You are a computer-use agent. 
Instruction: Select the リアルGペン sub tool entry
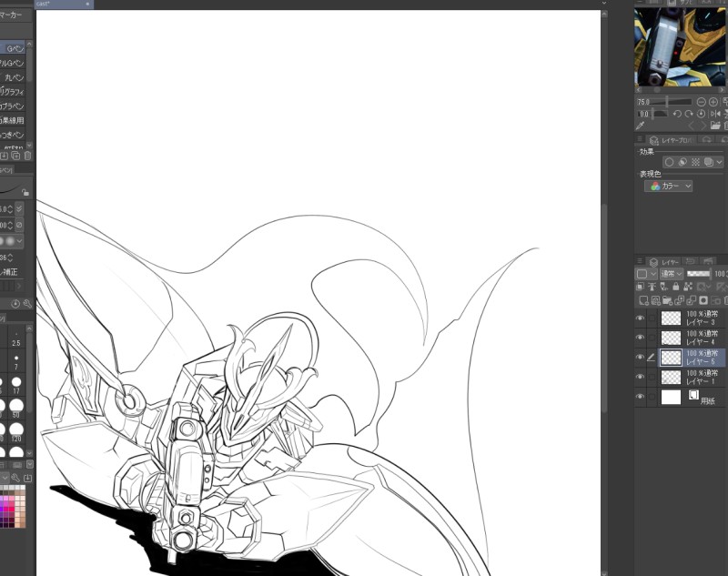(x=13, y=63)
